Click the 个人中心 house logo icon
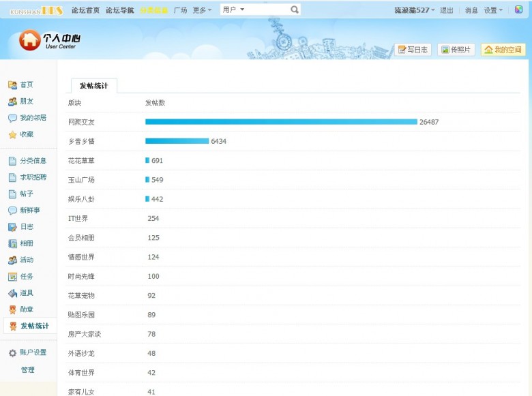 click(29, 40)
